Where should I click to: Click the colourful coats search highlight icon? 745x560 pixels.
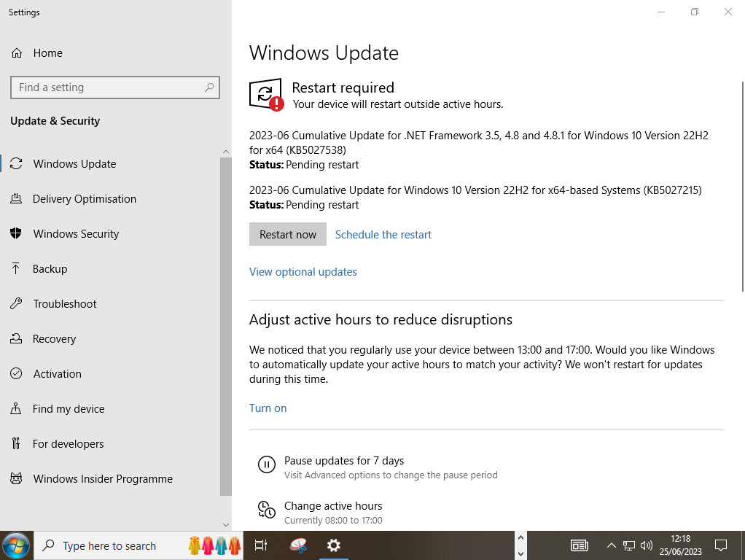pos(215,545)
